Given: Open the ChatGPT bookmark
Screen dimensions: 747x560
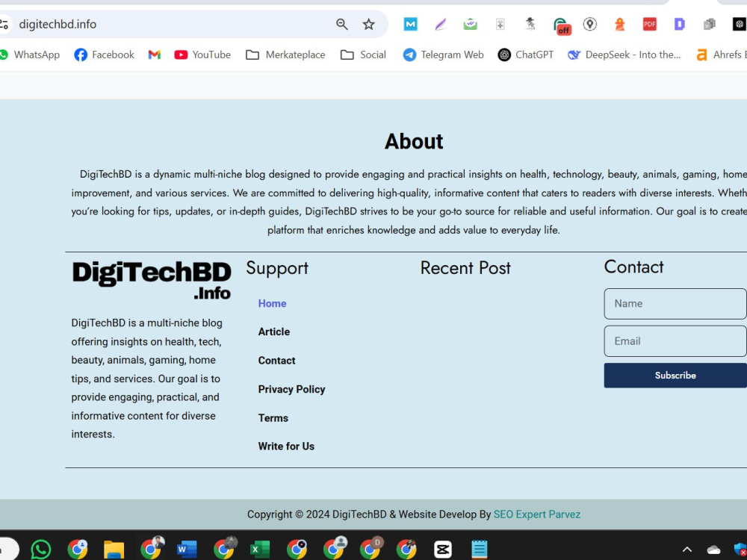Looking at the screenshot, I should point(525,54).
